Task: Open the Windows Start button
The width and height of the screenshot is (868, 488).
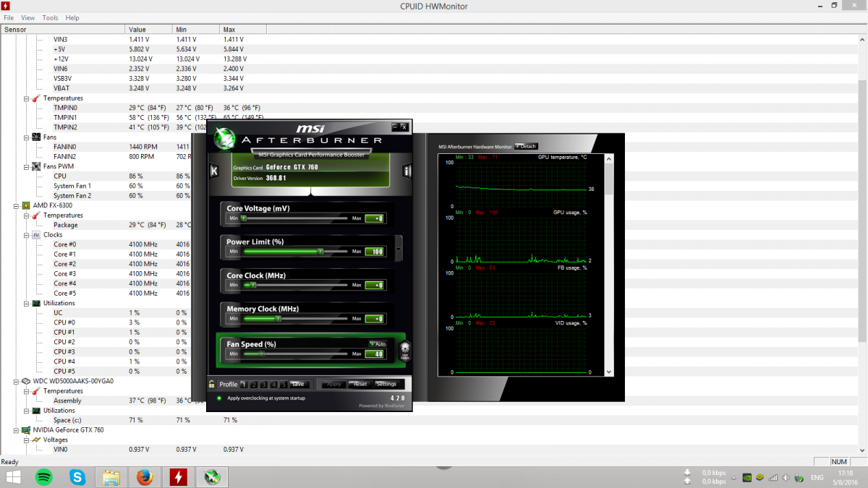Action: [14, 477]
